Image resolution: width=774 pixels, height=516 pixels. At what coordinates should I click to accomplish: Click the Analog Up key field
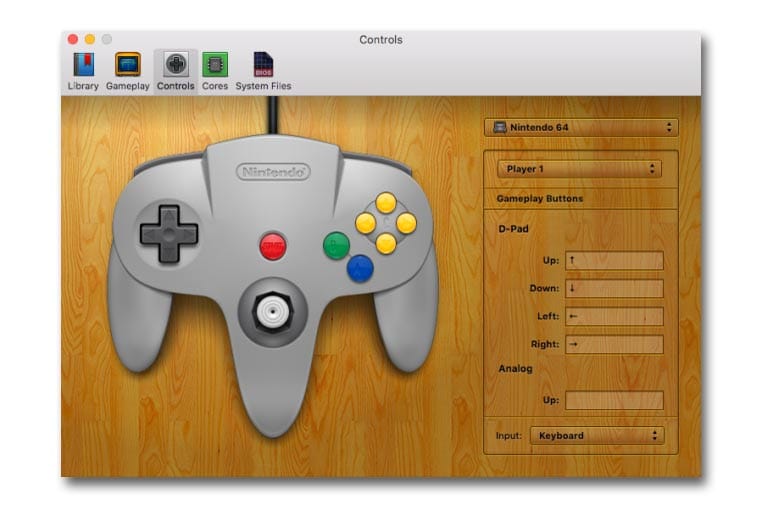click(614, 400)
